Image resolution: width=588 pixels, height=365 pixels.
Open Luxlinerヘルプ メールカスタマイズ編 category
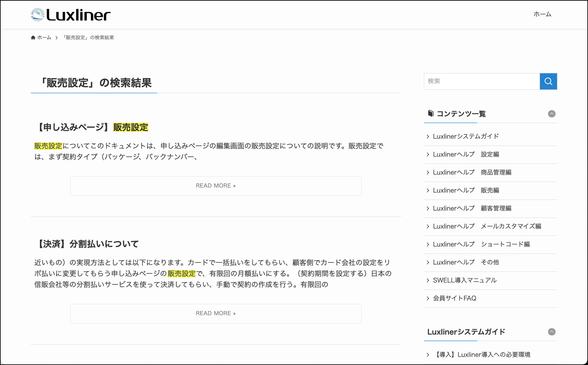tap(487, 226)
